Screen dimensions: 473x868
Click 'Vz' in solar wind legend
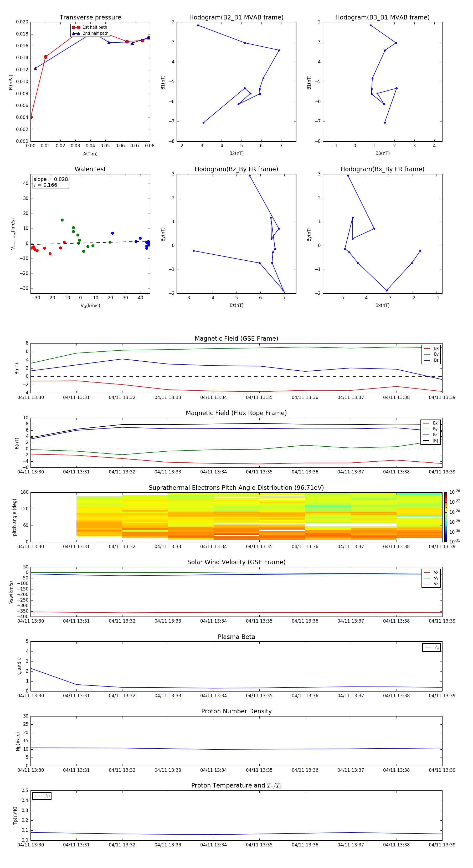click(x=431, y=584)
